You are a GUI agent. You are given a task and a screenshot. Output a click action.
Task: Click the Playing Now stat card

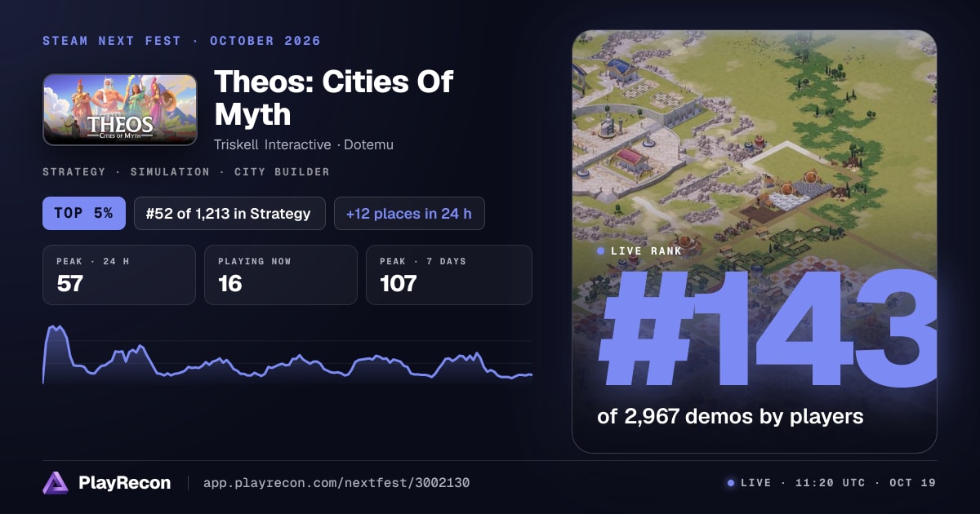[281, 275]
